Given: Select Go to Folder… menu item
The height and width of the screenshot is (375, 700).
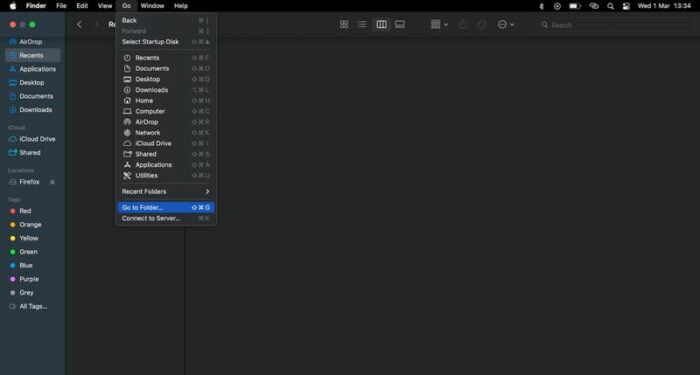Looking at the screenshot, I should click(166, 208).
